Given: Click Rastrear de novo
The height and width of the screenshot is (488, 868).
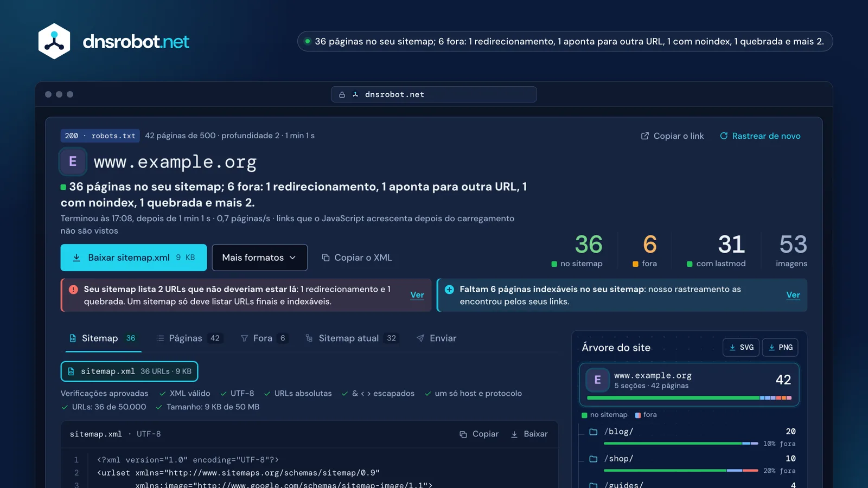Looking at the screenshot, I should [760, 136].
